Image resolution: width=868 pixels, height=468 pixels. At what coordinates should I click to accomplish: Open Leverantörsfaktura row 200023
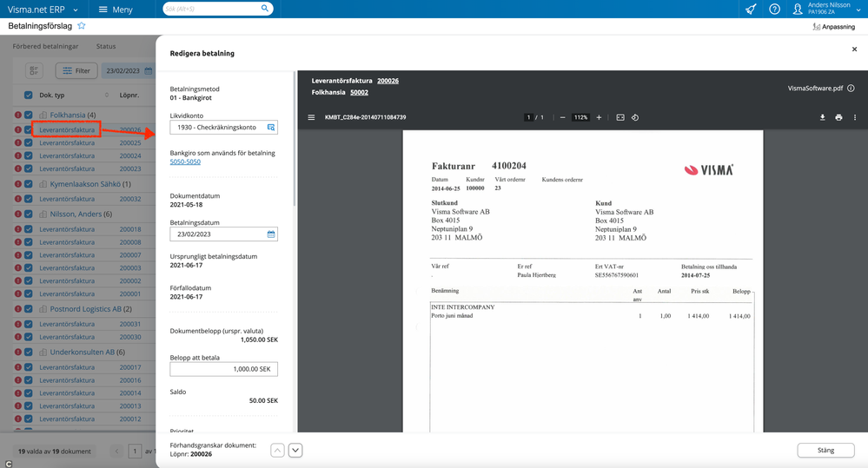[x=67, y=168]
